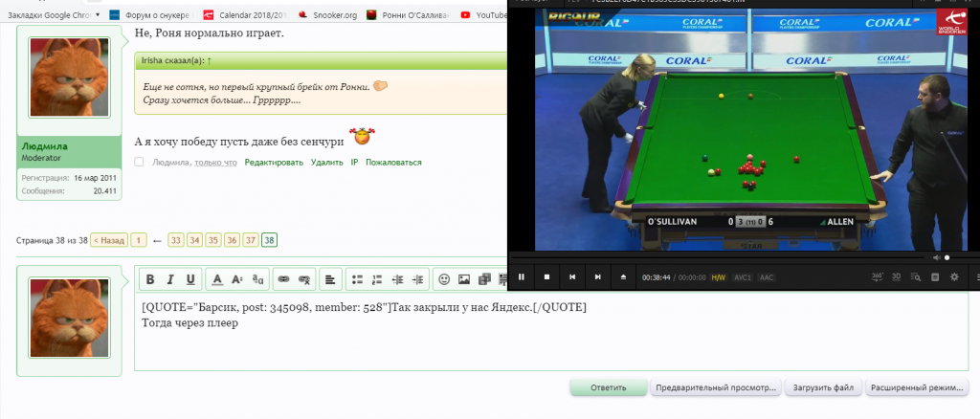Image resolution: width=980 pixels, height=419 pixels.
Task: Click the 'только что' post timestamp link
Action: 215,163
